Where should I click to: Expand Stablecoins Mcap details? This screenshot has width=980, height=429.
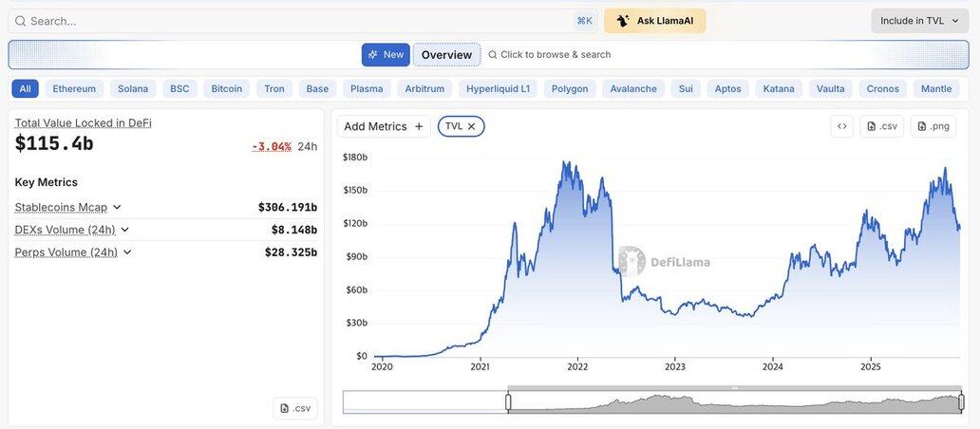(117, 207)
